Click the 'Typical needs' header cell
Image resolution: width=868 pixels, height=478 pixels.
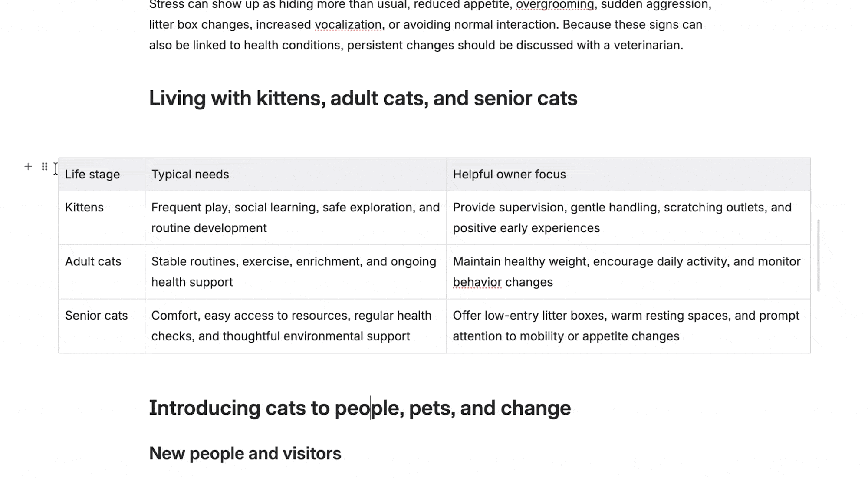(296, 175)
